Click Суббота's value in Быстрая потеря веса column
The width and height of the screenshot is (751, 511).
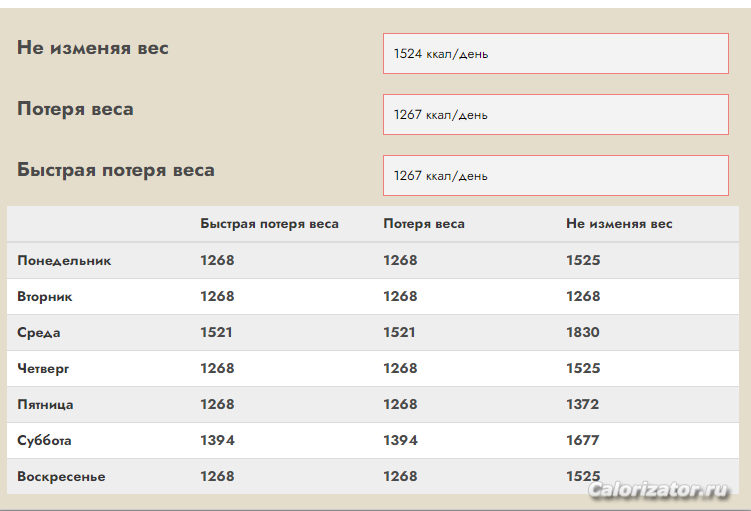coord(217,440)
